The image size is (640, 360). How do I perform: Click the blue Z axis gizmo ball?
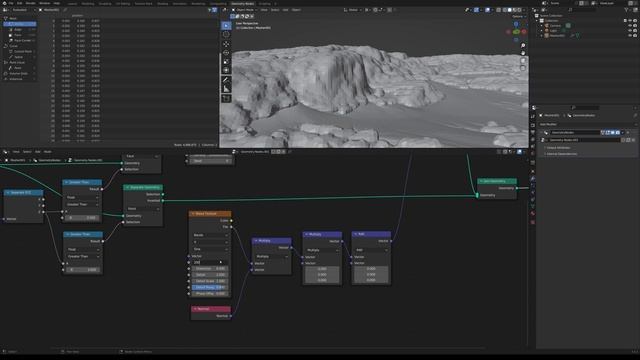[516, 24]
